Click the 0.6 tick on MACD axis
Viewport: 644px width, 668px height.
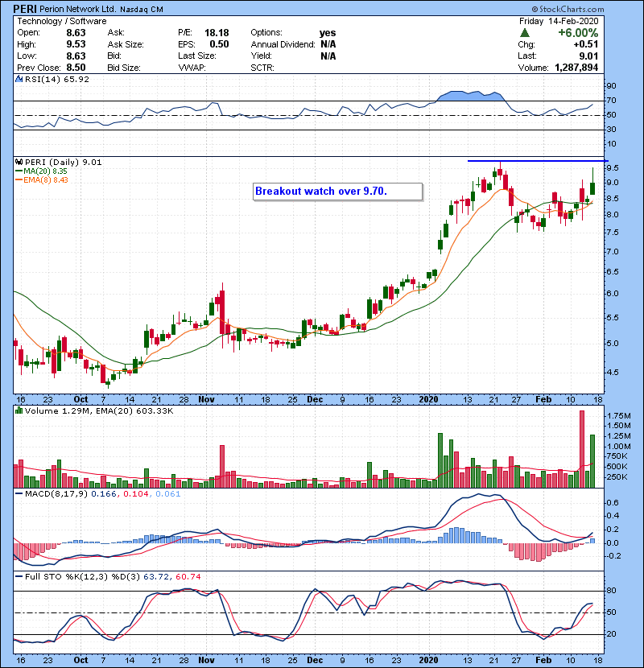tap(613, 503)
